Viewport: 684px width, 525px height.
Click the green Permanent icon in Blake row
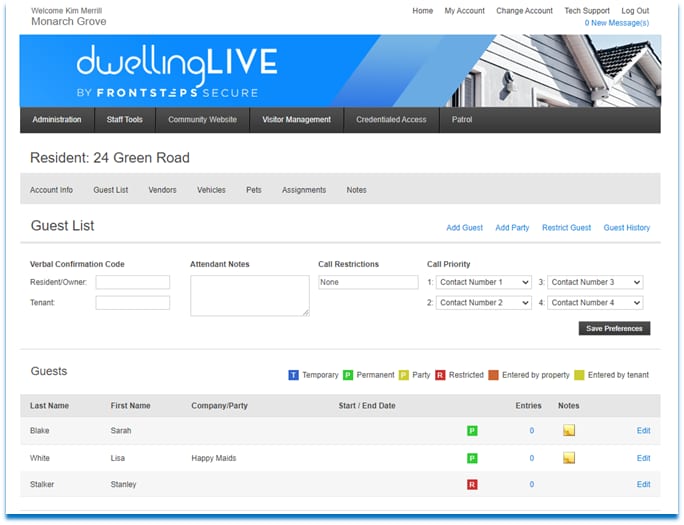[x=472, y=431]
